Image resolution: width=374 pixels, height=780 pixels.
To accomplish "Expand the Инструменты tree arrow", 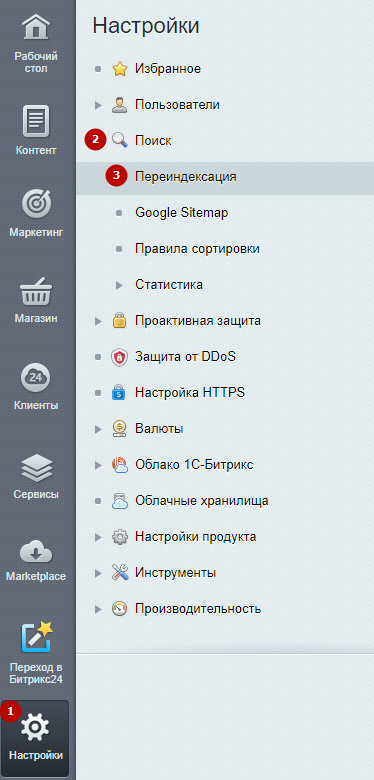I will pos(98,574).
